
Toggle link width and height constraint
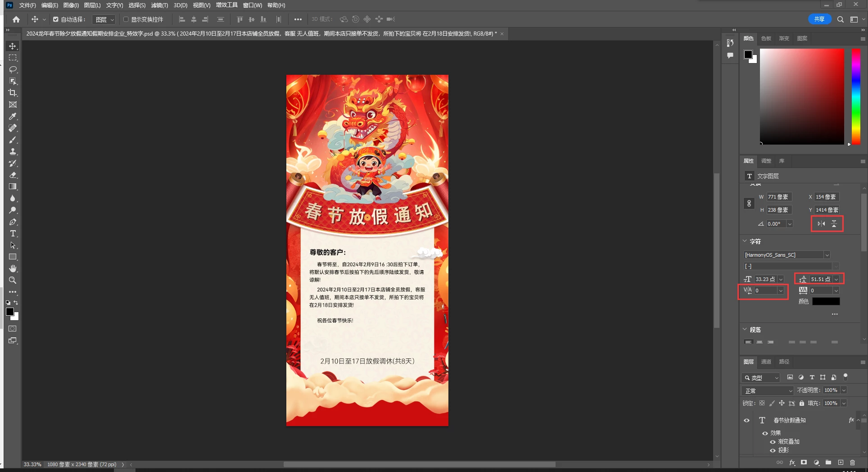(x=749, y=203)
